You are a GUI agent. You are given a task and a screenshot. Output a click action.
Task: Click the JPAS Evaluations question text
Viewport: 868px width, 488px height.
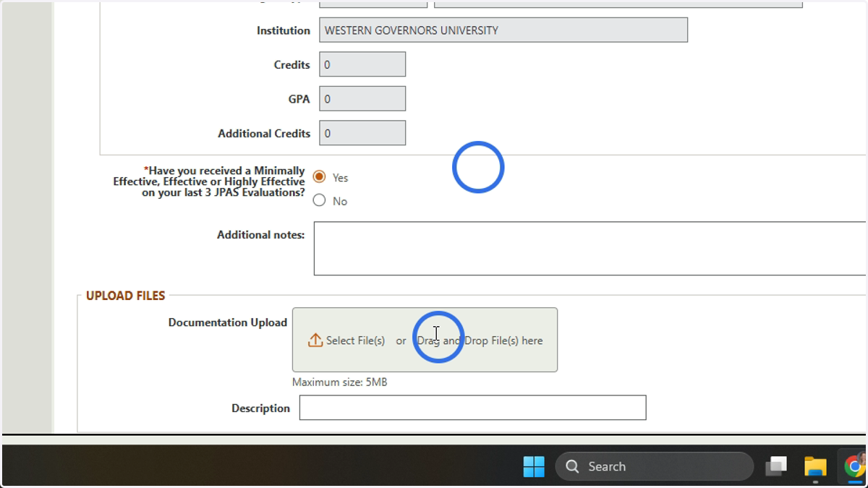209,181
